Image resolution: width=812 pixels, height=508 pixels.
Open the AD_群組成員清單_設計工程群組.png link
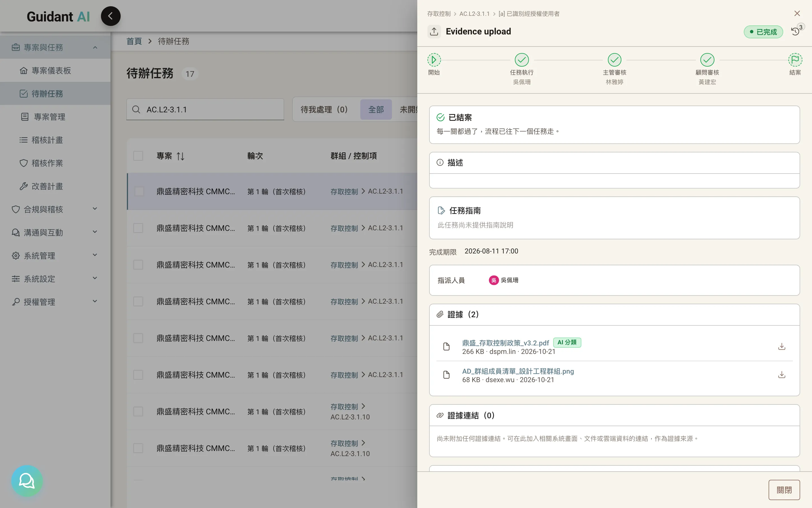[518, 371]
